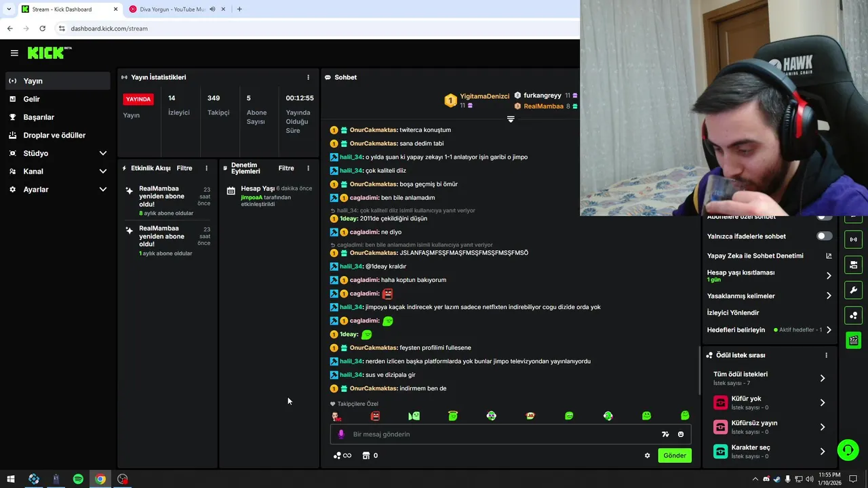Viewport: 868px width, 488px height.
Task: Select the red angry face emote
Action: pyautogui.click(x=375, y=415)
